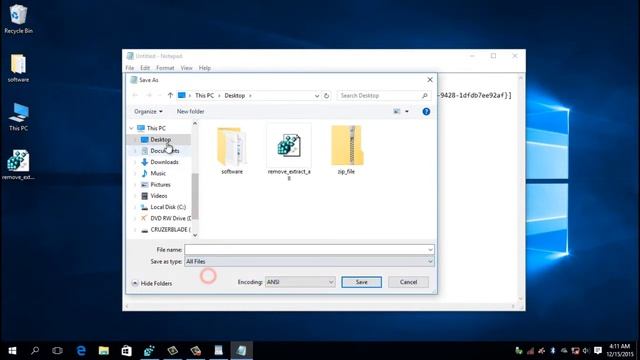
Task: Select remove_ext registry file on desktop
Action: [18, 165]
